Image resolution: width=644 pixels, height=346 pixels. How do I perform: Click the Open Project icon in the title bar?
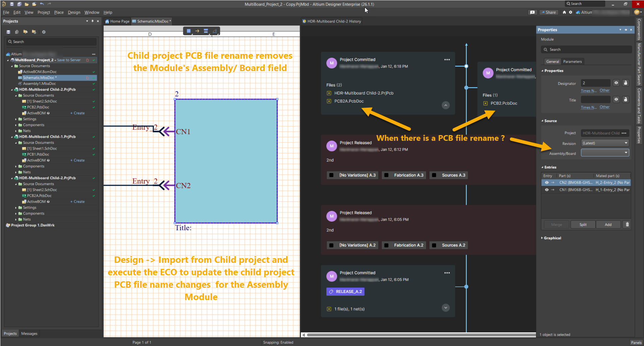(x=34, y=4)
